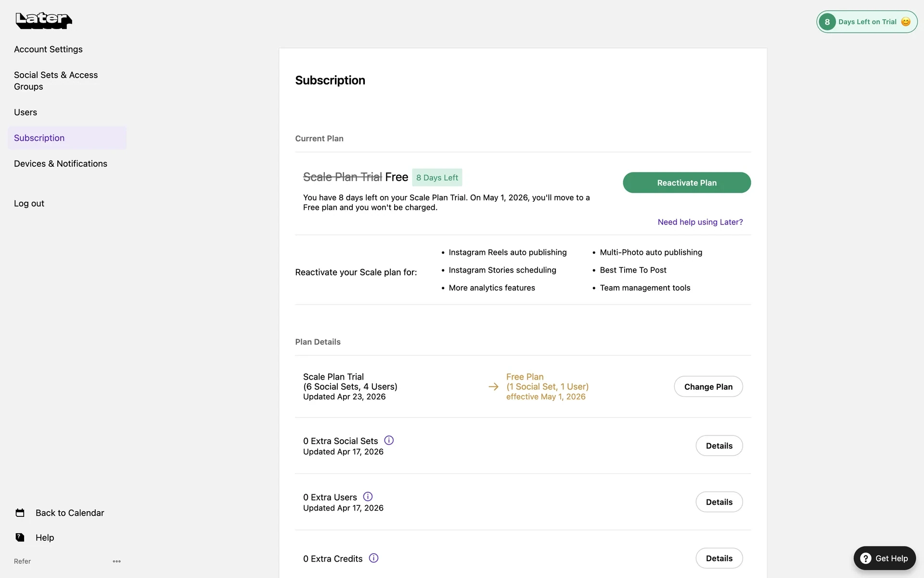
Task: Click the orange Free Plan label
Action: (525, 377)
